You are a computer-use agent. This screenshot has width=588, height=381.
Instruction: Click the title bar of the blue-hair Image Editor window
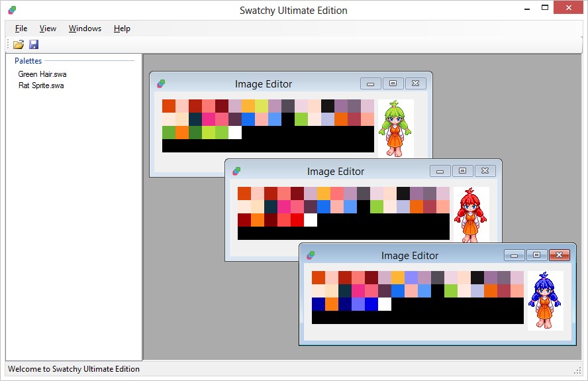coord(409,256)
